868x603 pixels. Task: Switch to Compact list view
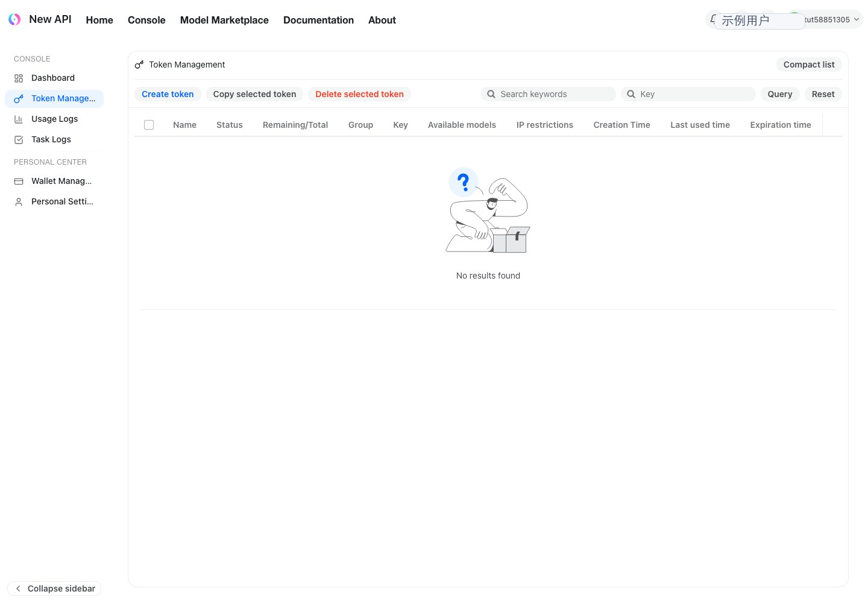pyautogui.click(x=809, y=65)
